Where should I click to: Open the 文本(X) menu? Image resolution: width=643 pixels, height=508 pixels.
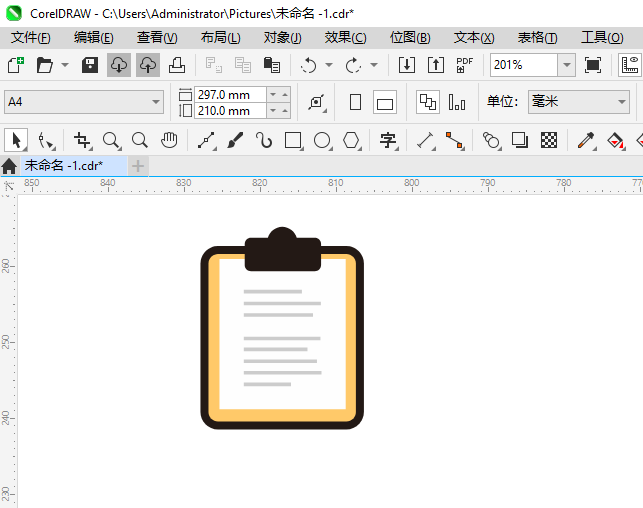click(x=474, y=38)
